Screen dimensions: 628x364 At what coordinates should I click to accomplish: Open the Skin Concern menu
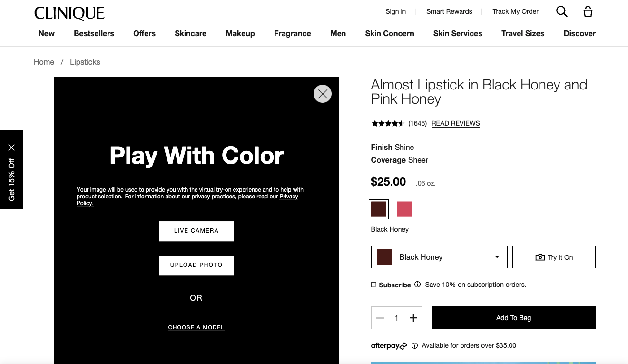coord(390,33)
